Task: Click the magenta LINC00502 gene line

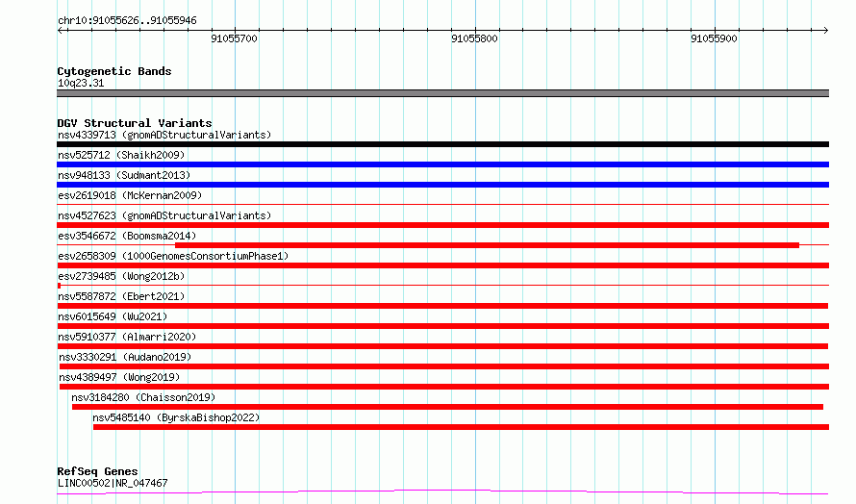Action: click(442, 492)
